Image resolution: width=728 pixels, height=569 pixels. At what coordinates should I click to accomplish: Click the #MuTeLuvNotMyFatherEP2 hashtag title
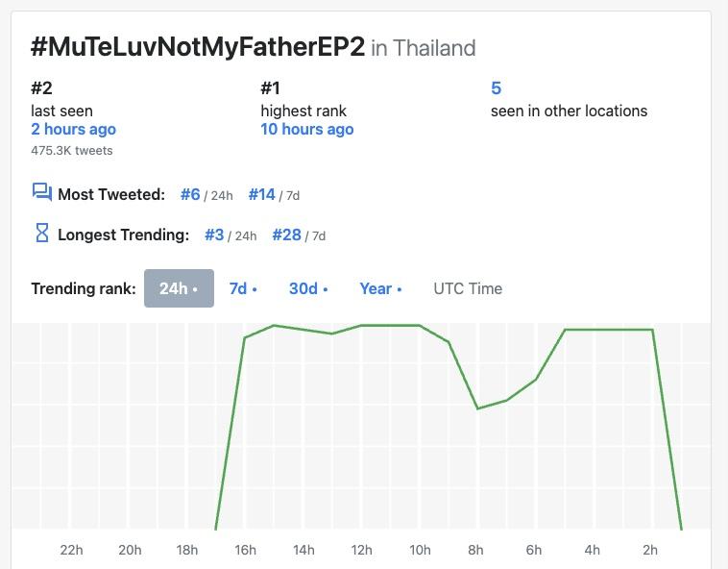pos(198,47)
